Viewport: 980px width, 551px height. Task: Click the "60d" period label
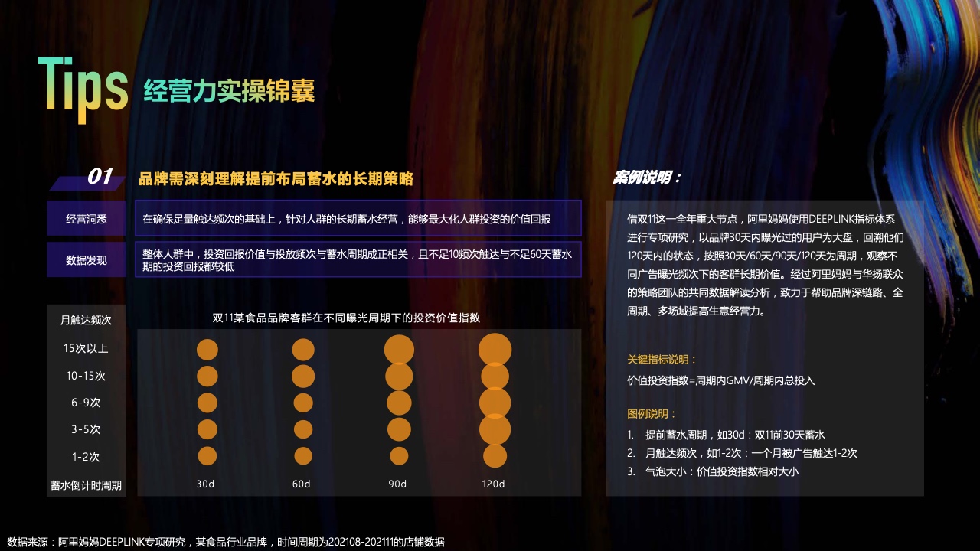(302, 484)
